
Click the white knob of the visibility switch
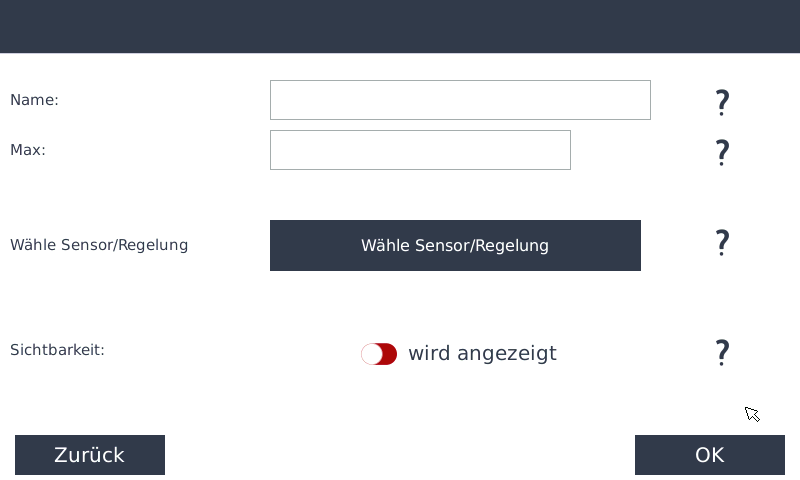[371, 354]
